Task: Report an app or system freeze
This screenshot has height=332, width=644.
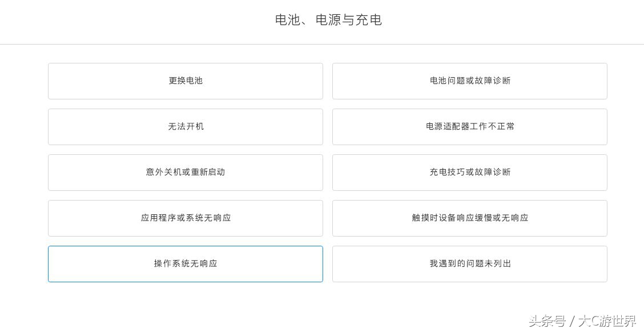Action: coord(186,218)
